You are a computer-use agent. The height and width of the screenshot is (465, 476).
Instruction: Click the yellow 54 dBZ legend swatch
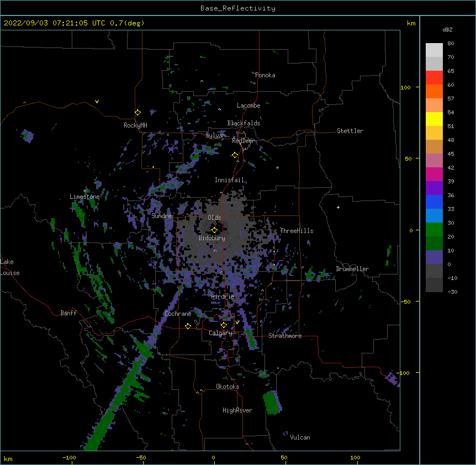click(x=434, y=119)
